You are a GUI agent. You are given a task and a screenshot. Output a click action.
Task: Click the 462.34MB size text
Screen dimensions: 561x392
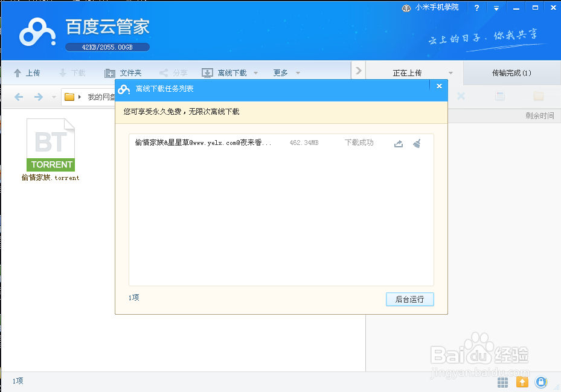(x=304, y=143)
